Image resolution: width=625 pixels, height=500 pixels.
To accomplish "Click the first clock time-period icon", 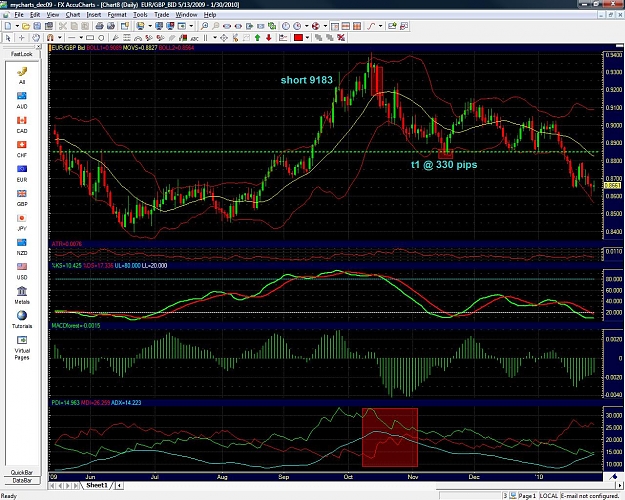I will point(286,26).
